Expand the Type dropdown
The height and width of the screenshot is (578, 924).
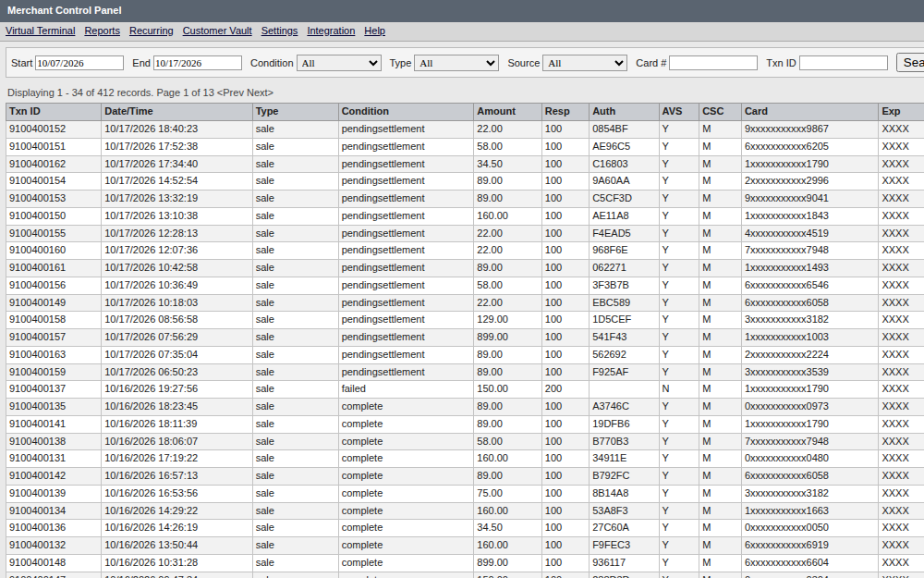pyautogui.click(x=456, y=63)
